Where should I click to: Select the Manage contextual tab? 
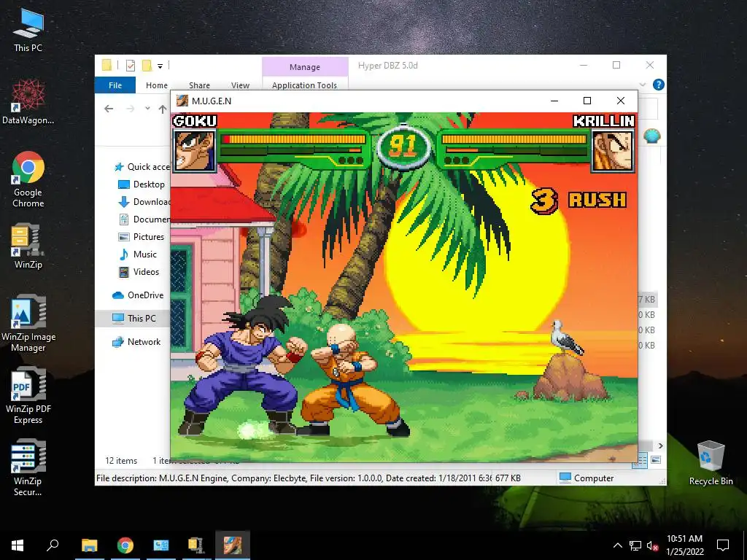(305, 67)
